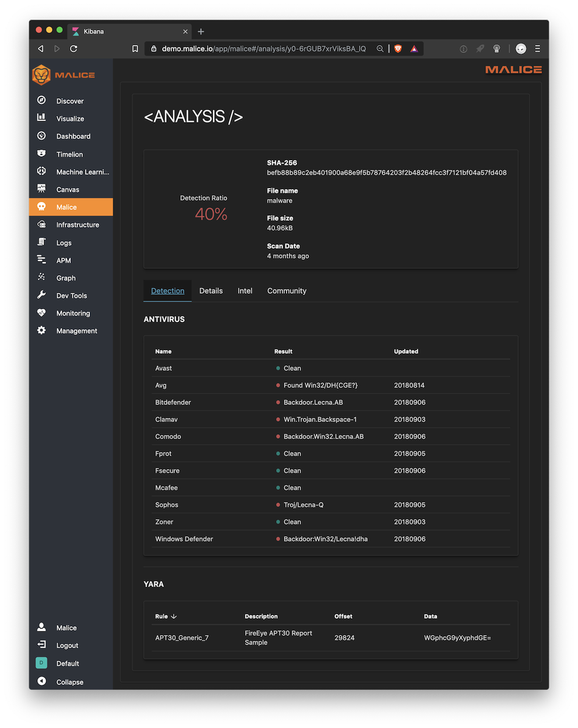This screenshot has height=728, width=578.
Task: Click Troj/Lecna-Q Sophos result
Action: point(304,505)
